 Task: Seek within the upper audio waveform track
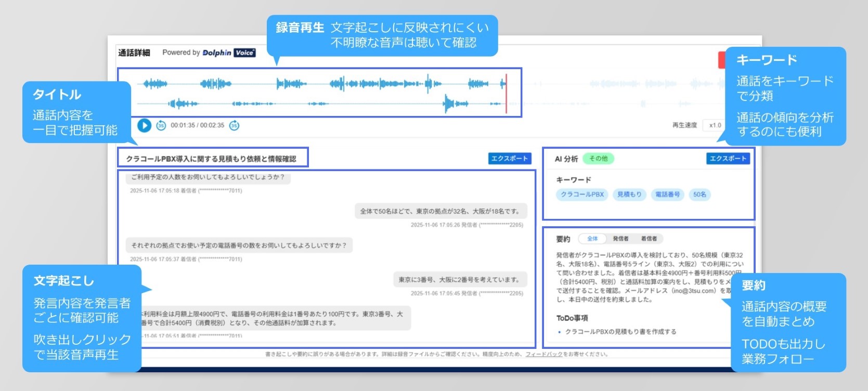(x=321, y=83)
